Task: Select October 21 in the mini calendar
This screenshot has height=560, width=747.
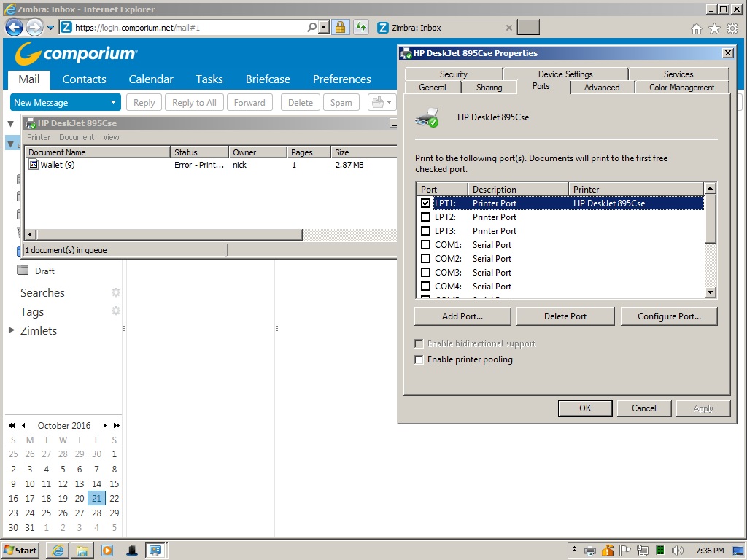Action: pyautogui.click(x=97, y=498)
